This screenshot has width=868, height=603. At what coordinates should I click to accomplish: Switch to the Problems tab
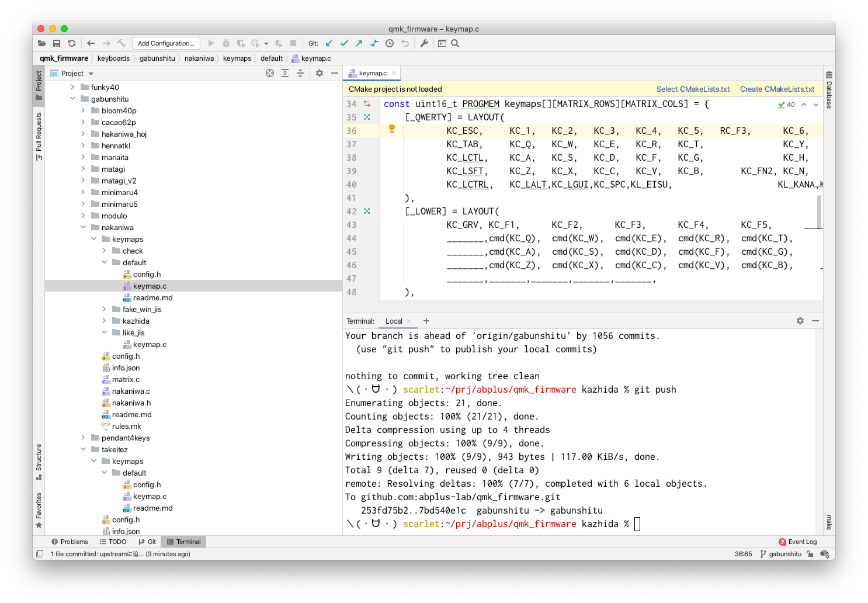70,542
